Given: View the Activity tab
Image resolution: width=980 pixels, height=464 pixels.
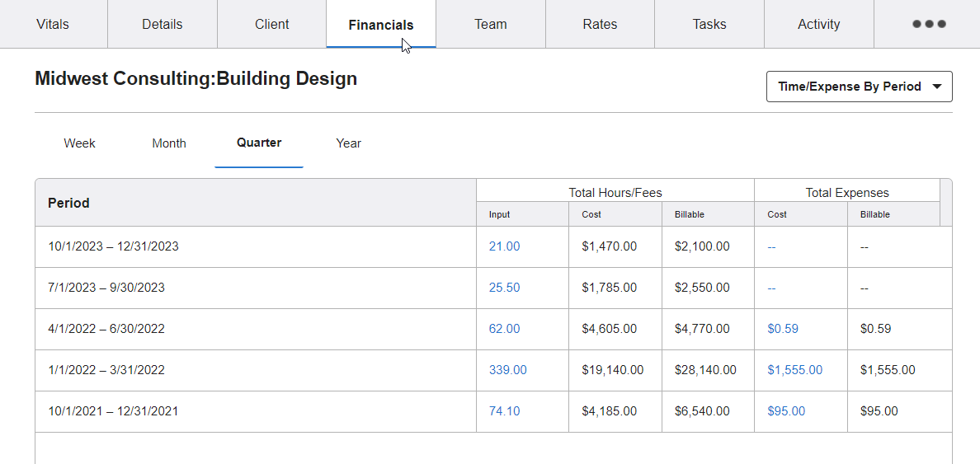Looking at the screenshot, I should [x=818, y=24].
